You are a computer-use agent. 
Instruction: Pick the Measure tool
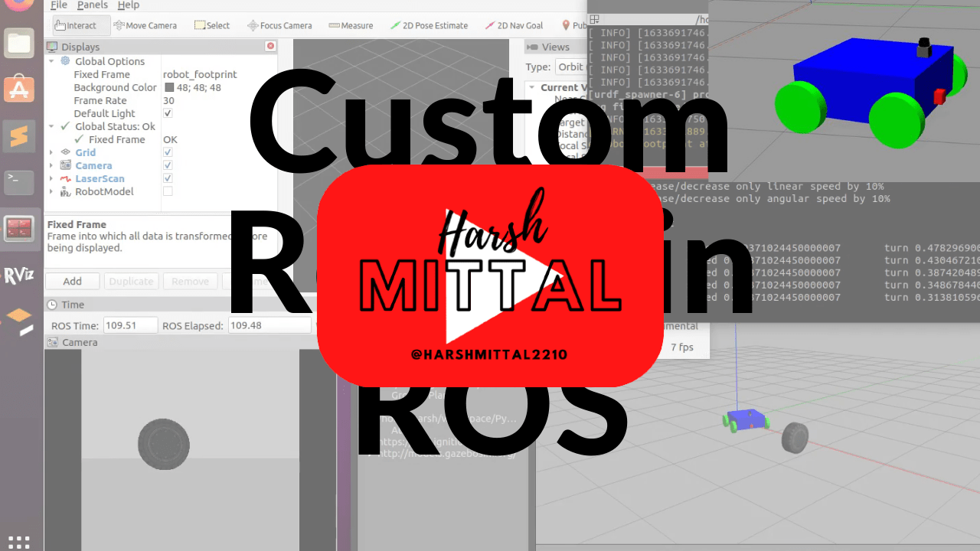(x=351, y=25)
